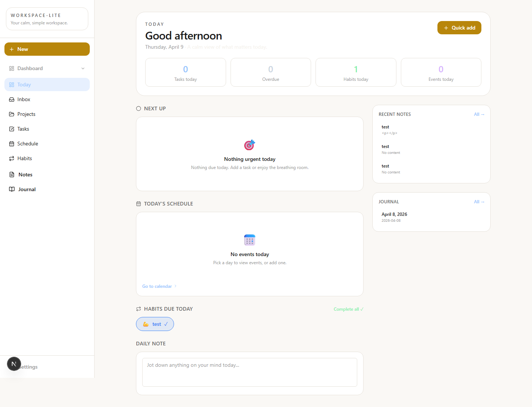Screen dimensions: 532x407
Task: Open the Dashboard menu item
Action: pyautogui.click(x=30, y=68)
